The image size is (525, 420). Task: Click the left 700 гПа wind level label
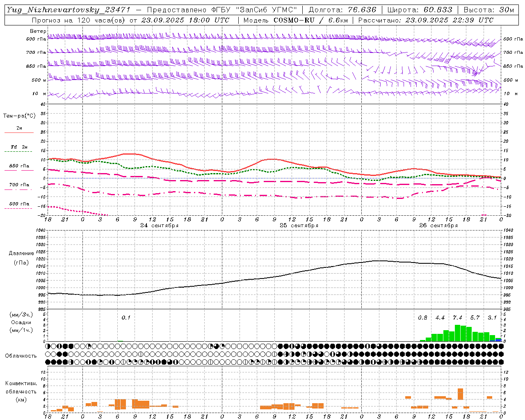point(36,52)
